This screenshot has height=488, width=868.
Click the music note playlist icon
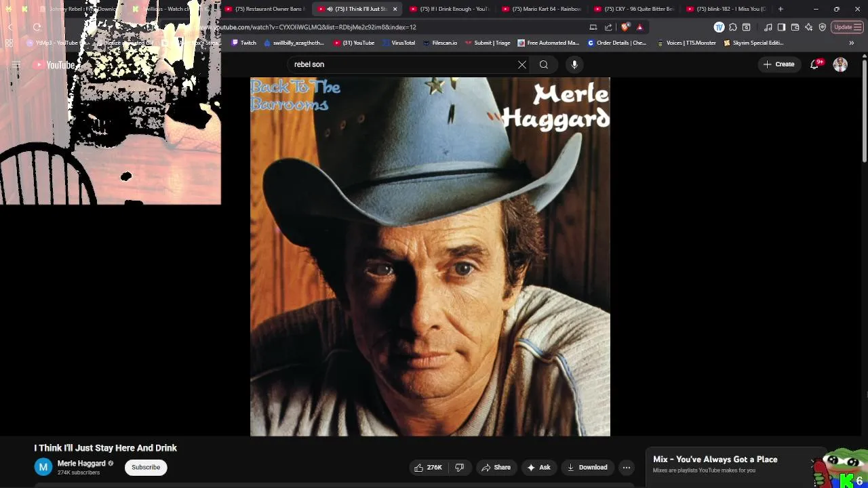coord(768,27)
